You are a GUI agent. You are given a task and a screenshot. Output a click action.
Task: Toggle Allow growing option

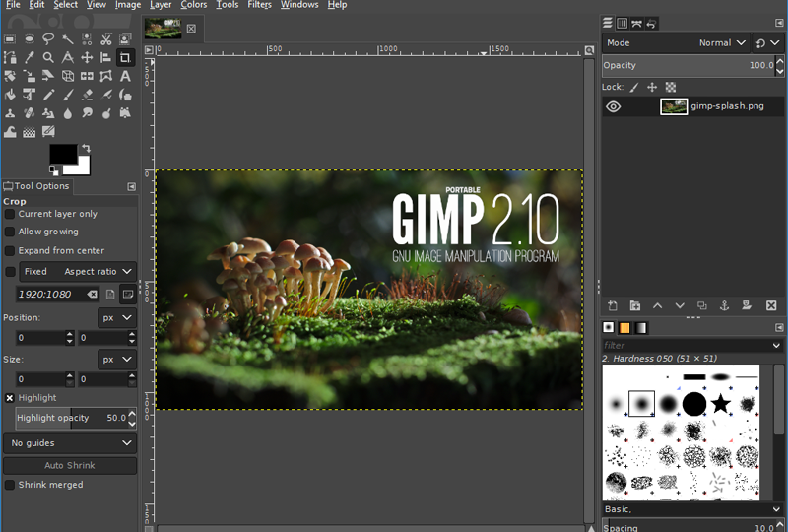[10, 232]
